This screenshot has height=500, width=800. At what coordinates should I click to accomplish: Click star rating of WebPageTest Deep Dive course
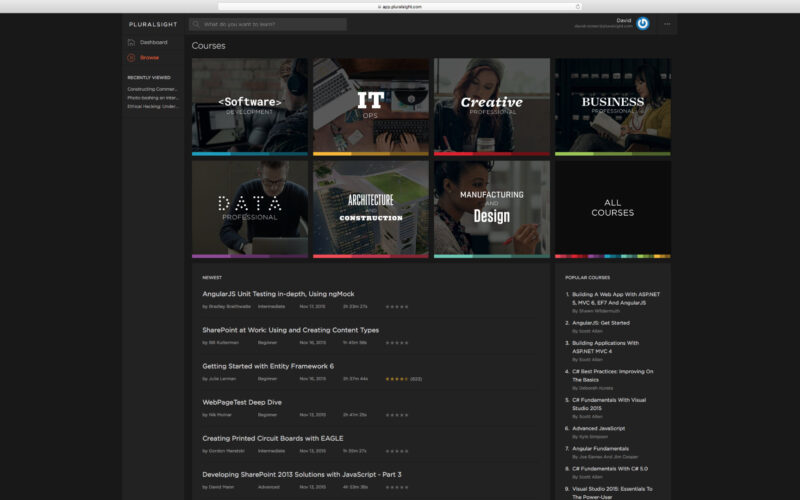pyautogui.click(x=396, y=415)
